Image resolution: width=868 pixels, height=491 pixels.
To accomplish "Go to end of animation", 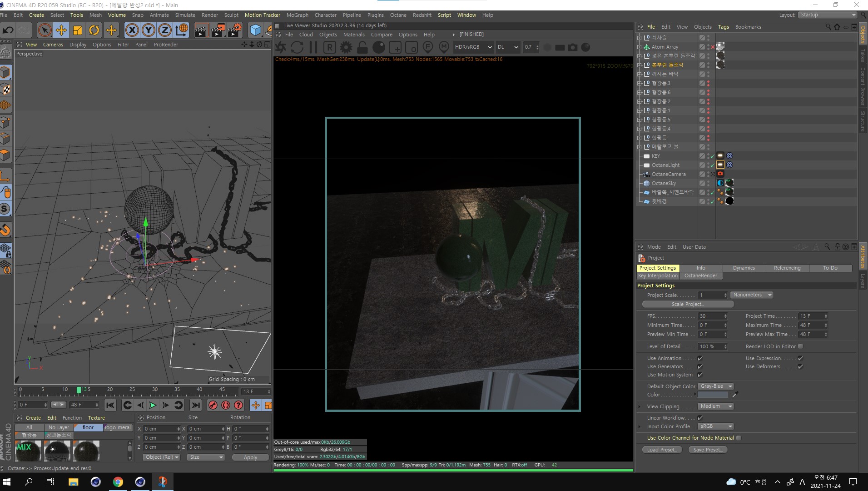I will [196, 405].
